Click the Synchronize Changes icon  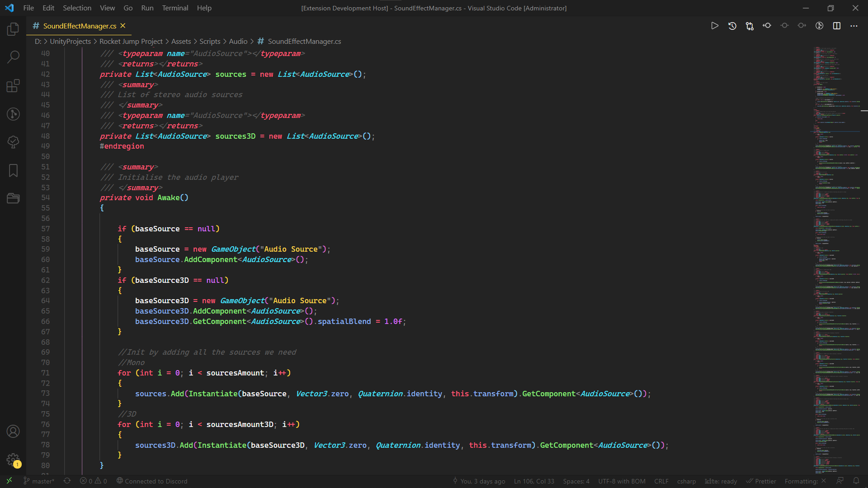point(67,481)
